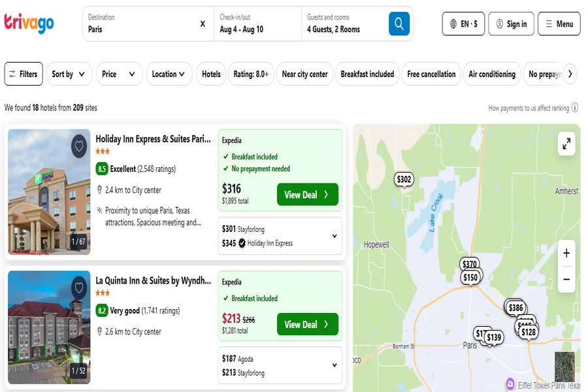Viewport: 588px width, 392px height.
Task: Select the $301 Stayforlong price
Action: 243,229
